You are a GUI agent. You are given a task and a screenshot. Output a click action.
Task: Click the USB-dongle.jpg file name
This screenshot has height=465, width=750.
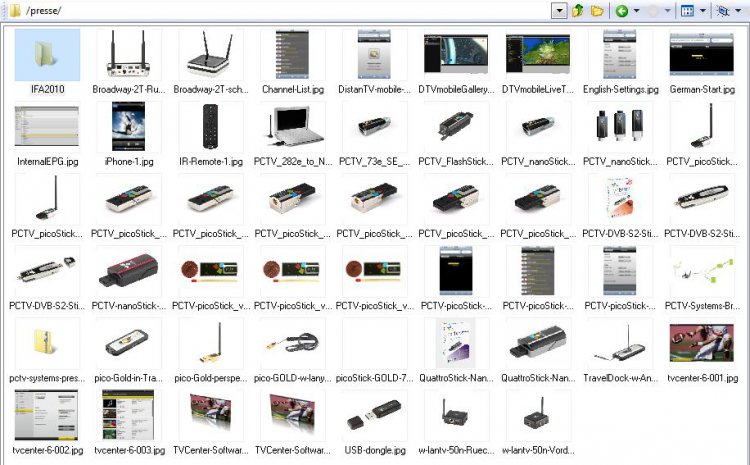pos(375,450)
